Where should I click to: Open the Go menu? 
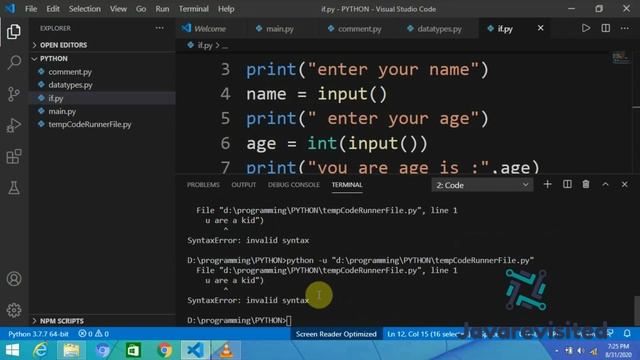(141, 9)
